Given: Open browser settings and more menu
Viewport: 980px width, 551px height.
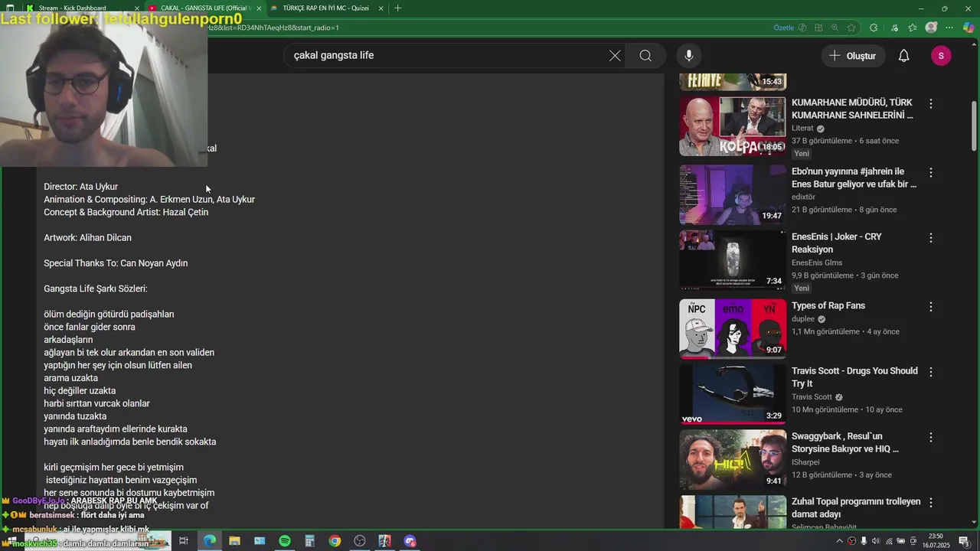Looking at the screenshot, I should click(x=950, y=28).
